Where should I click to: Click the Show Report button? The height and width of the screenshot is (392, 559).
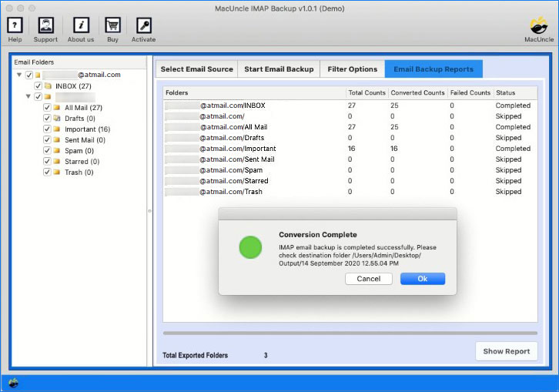[506, 351]
